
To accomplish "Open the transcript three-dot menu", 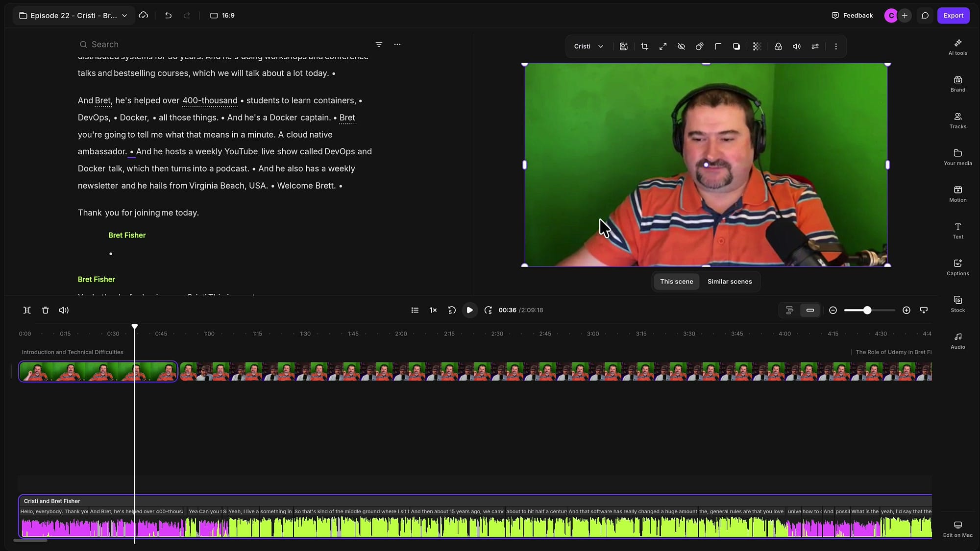I will (x=397, y=45).
